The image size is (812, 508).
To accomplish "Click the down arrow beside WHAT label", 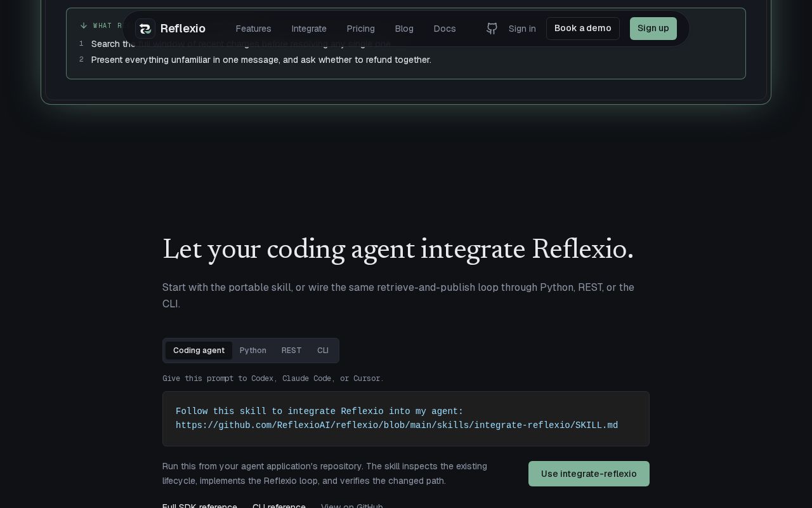I will [84, 26].
